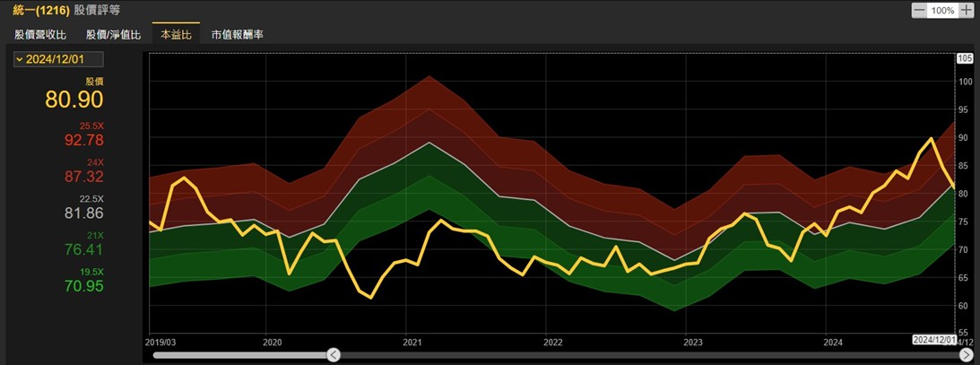The image size is (980, 365).
Task: Click the dark timeline track between range handles
Action: pyautogui.click(x=646, y=355)
